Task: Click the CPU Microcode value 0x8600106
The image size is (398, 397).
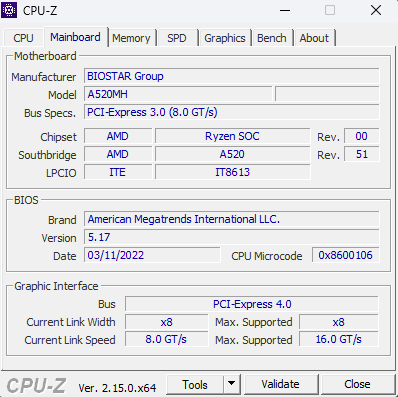Action: click(345, 255)
